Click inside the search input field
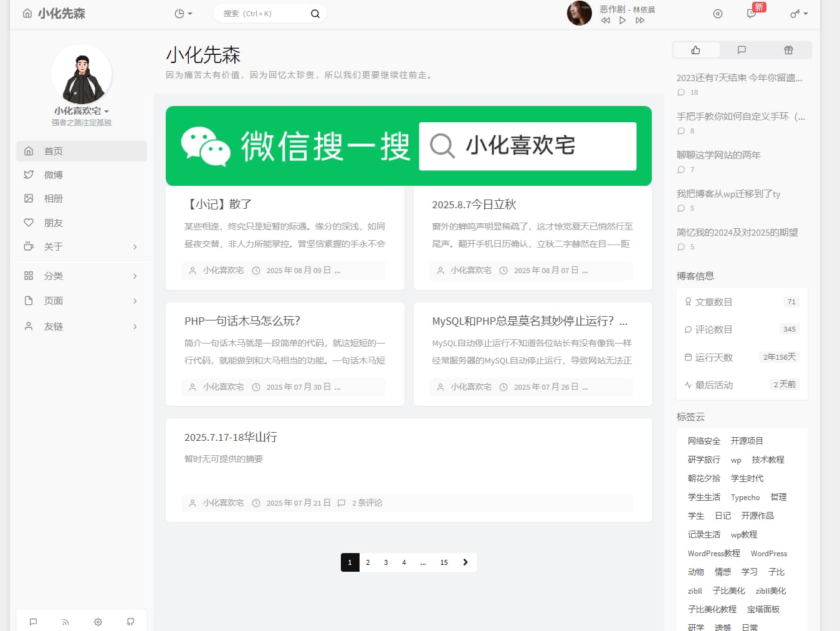Screen dimensions: 840x631 pyautogui.click(x=262, y=13)
